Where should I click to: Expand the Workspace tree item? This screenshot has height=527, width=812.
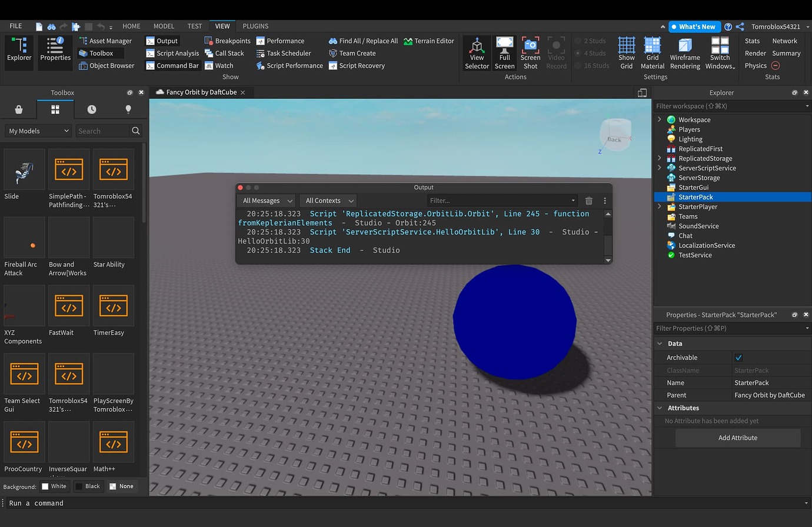659,119
